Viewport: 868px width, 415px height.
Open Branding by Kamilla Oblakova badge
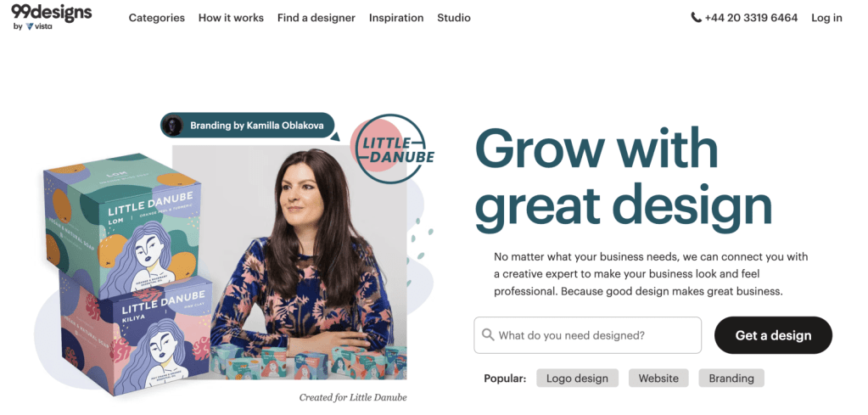pyautogui.click(x=248, y=126)
